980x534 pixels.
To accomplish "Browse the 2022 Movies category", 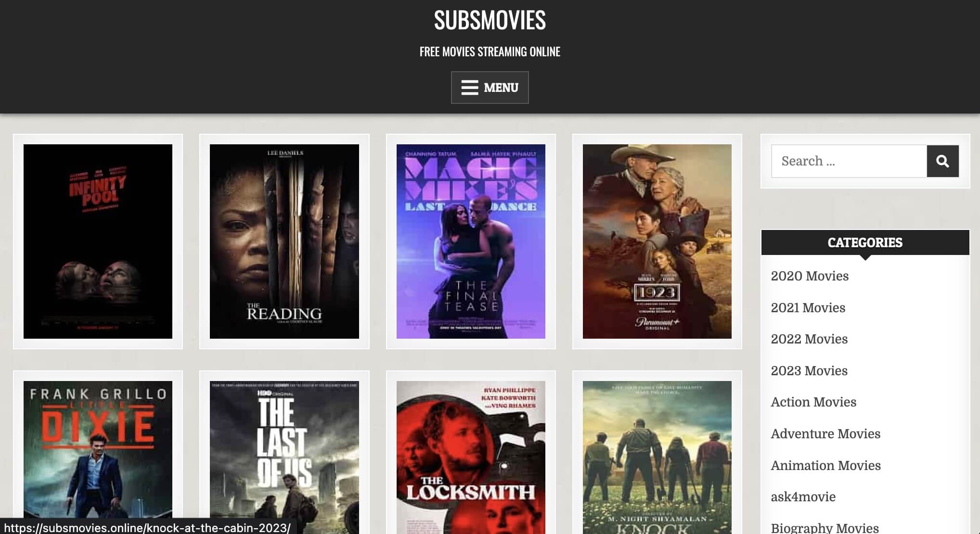I will 809,339.
